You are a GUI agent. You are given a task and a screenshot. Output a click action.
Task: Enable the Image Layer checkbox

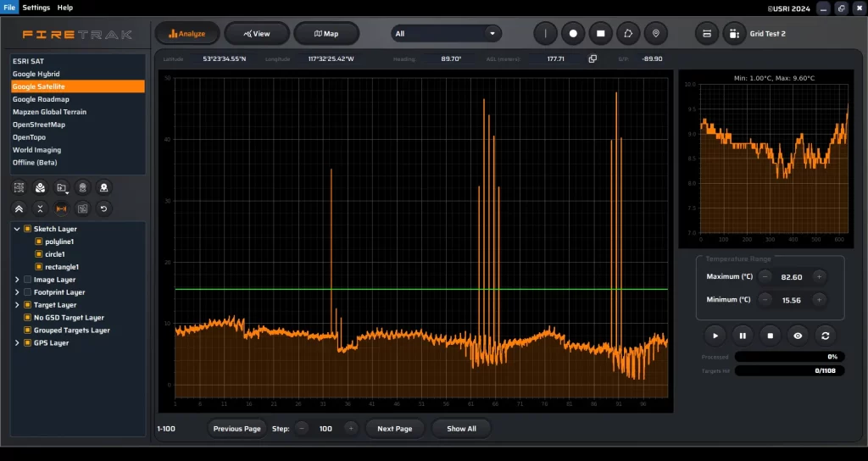(28, 280)
